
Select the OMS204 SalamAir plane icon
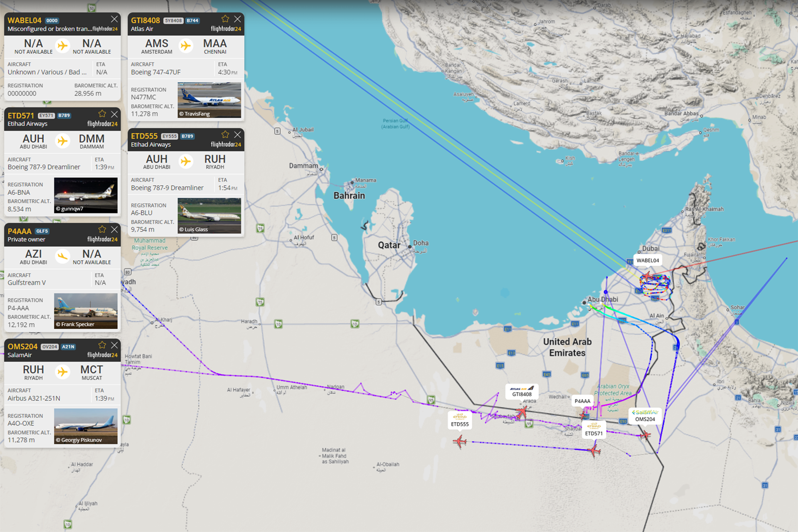[x=645, y=435]
